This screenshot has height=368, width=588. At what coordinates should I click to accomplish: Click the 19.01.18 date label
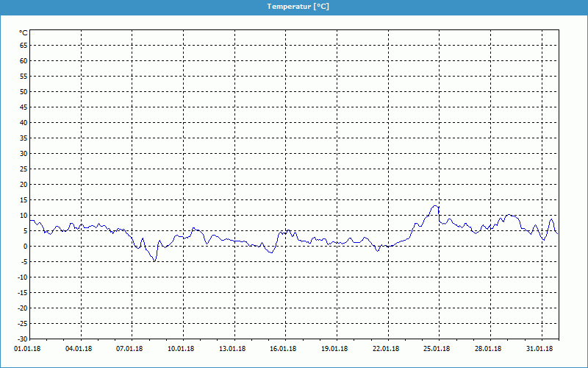pos(334,349)
